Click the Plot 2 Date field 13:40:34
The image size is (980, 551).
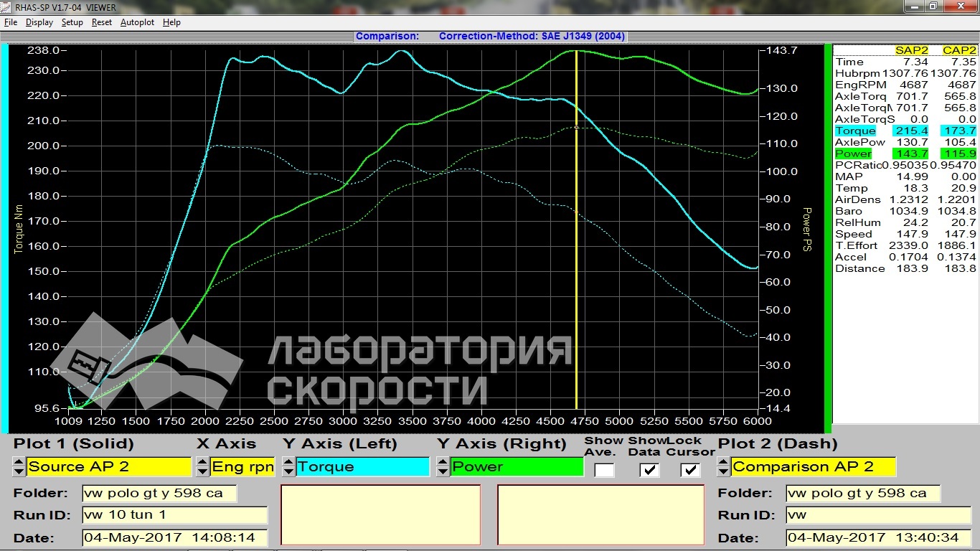pos(878,537)
